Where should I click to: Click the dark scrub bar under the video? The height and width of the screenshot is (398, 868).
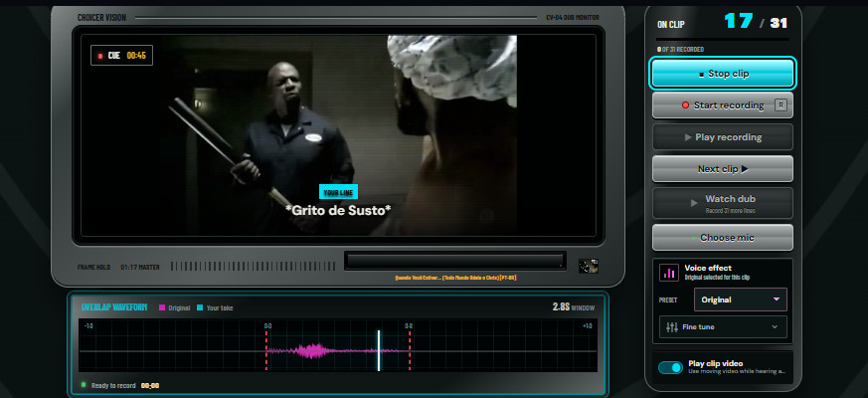click(455, 261)
